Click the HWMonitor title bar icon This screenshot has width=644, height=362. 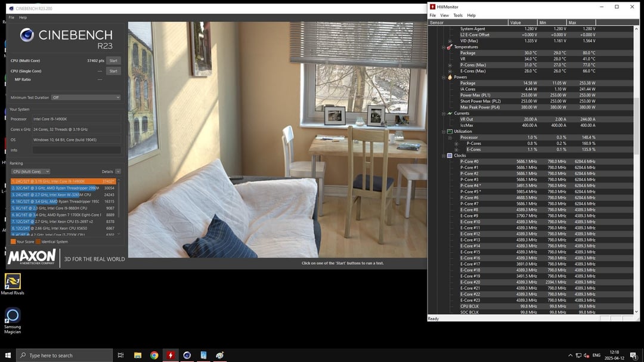(432, 7)
